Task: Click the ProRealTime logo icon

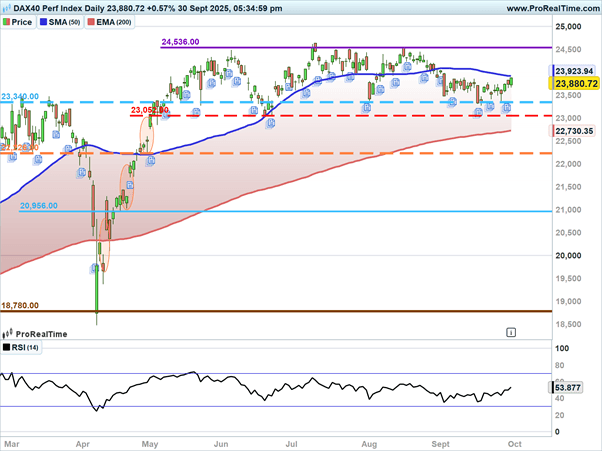Action: tap(8, 335)
